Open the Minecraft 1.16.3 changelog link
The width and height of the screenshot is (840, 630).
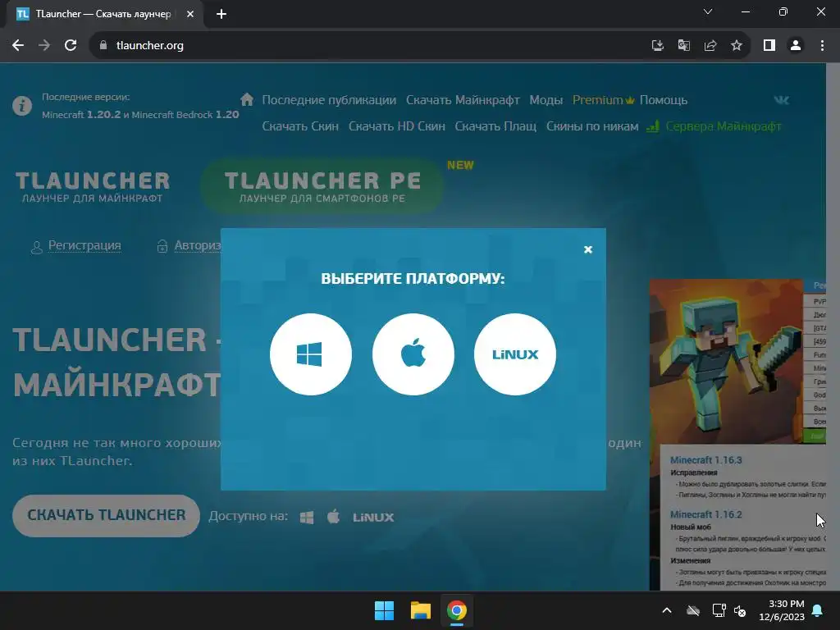[x=706, y=460]
